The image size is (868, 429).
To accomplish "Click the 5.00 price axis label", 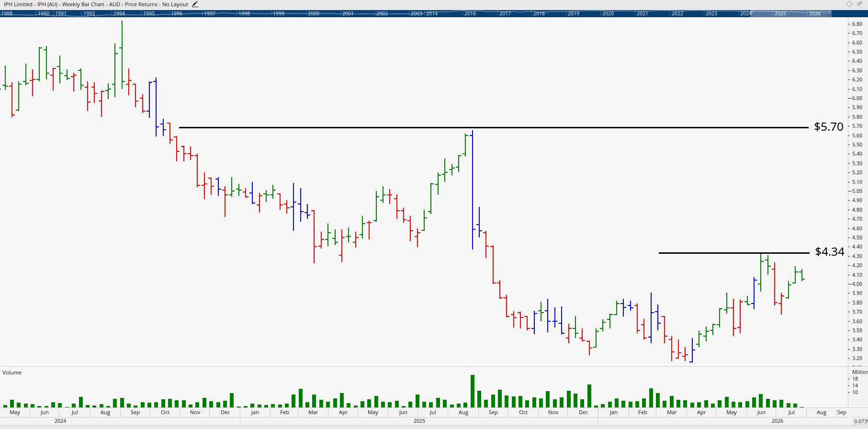I will point(857,191).
